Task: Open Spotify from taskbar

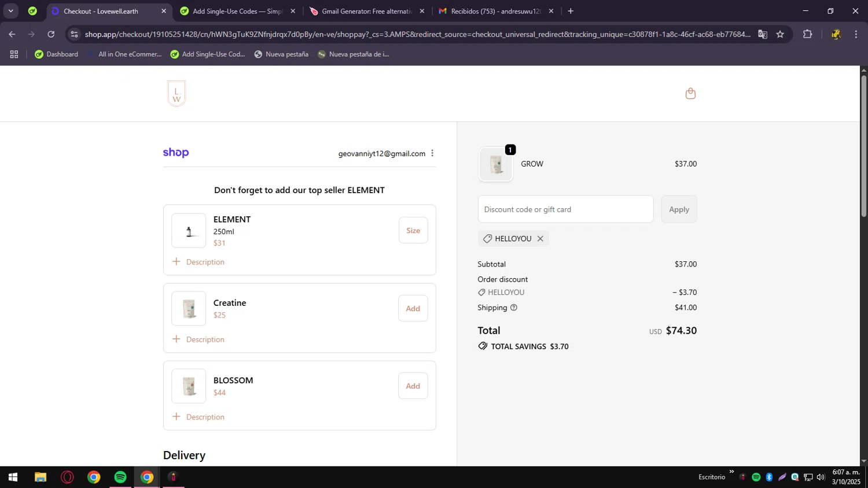Action: (x=120, y=477)
